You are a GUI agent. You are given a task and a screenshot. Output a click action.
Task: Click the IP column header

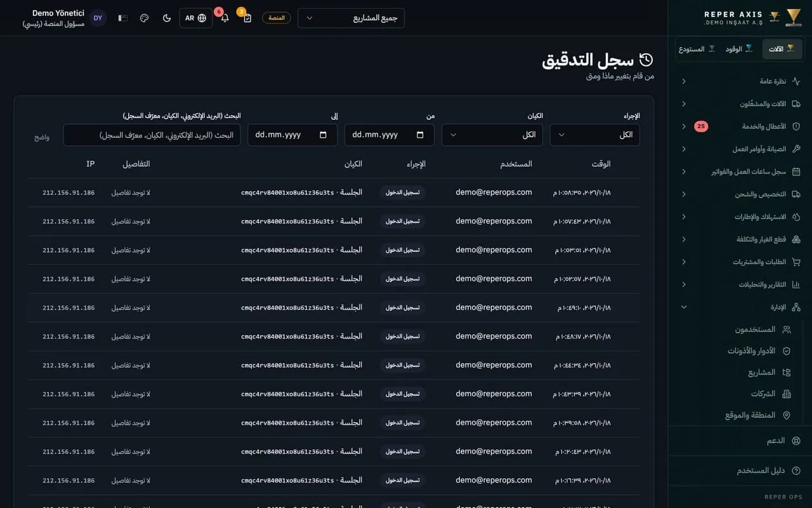pyautogui.click(x=91, y=164)
